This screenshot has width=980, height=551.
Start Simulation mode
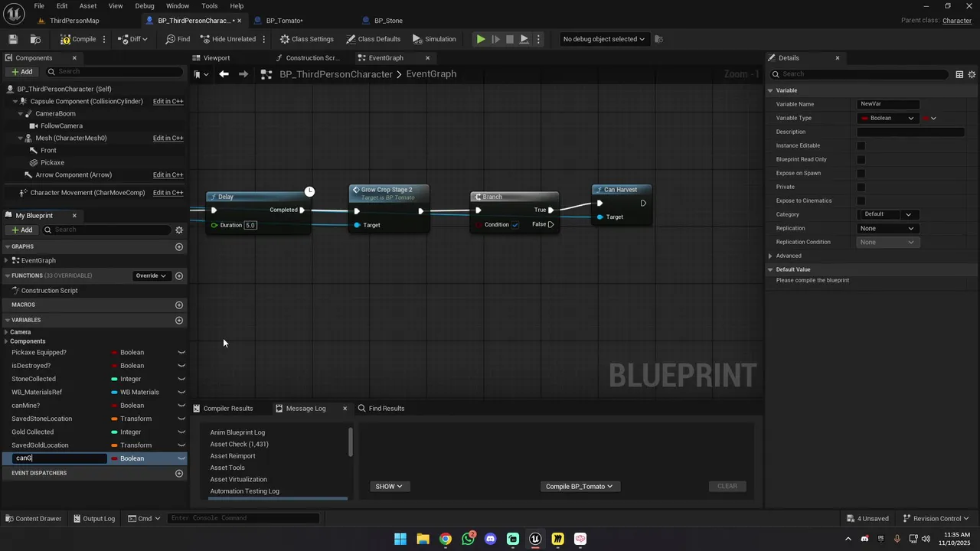[434, 39]
